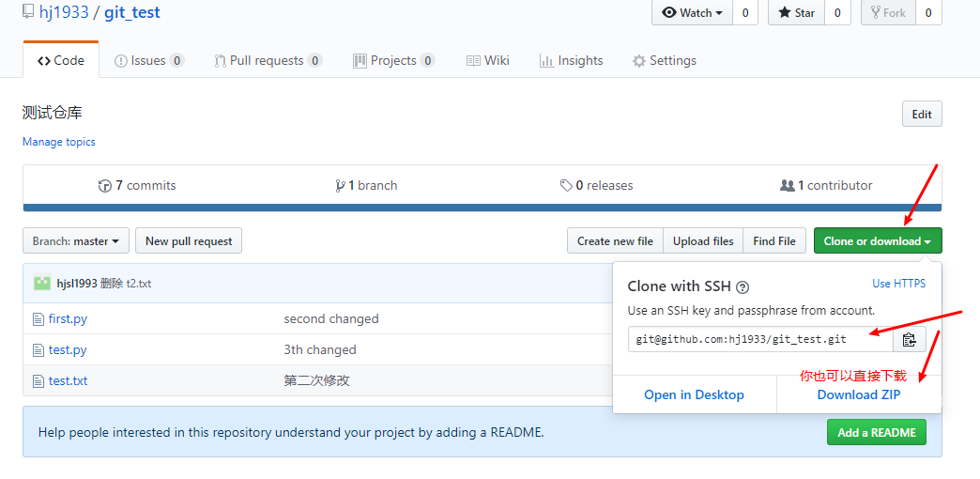
Task: Click the language bar under the stats
Action: coord(482,208)
